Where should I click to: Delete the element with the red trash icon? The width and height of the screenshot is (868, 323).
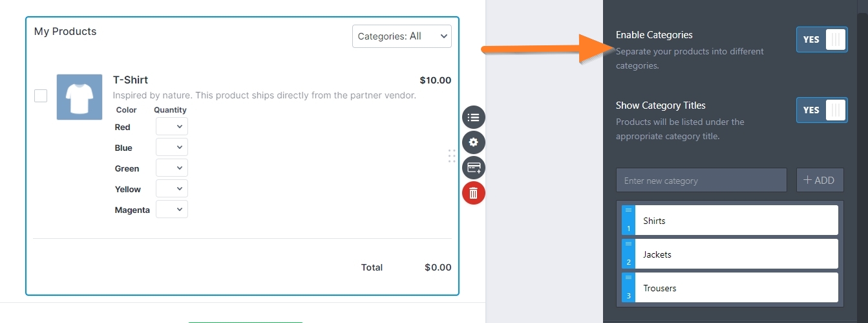(x=474, y=193)
